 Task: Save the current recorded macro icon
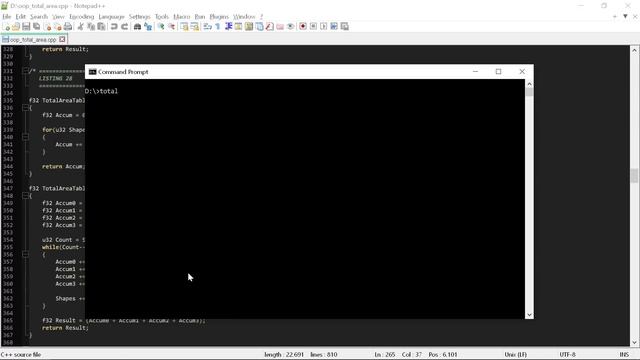coord(344,27)
